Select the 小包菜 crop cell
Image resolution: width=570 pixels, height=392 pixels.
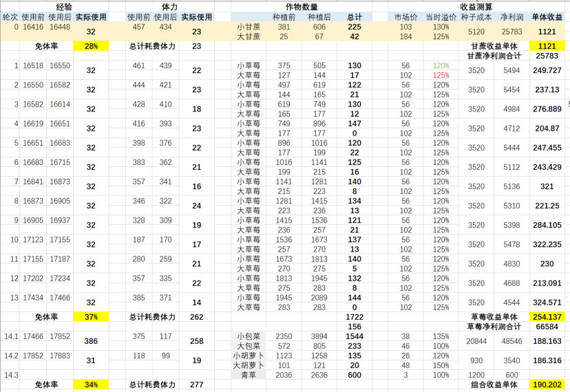click(249, 336)
